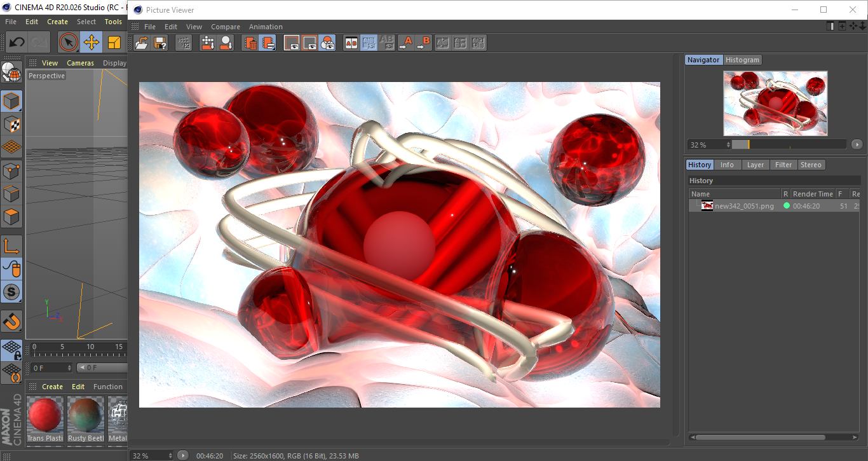Click the Stop Rendering icon in Picture Viewer toolbar
The image size is (868, 461).
pos(184,43)
